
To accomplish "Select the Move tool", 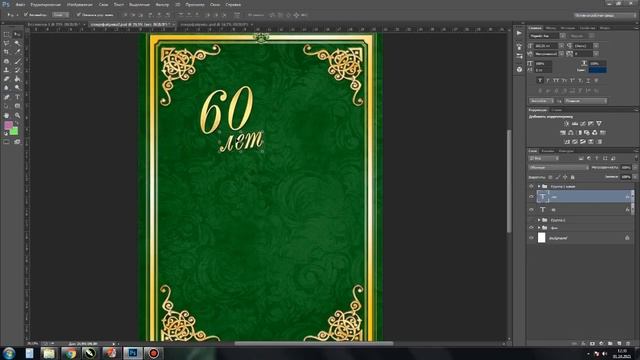I will [17, 35].
